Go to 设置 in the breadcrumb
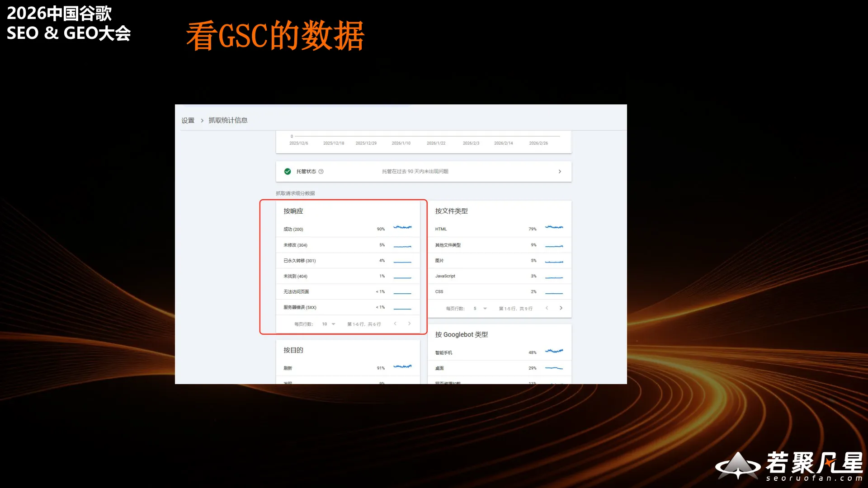This screenshot has width=868, height=488. 188,120
